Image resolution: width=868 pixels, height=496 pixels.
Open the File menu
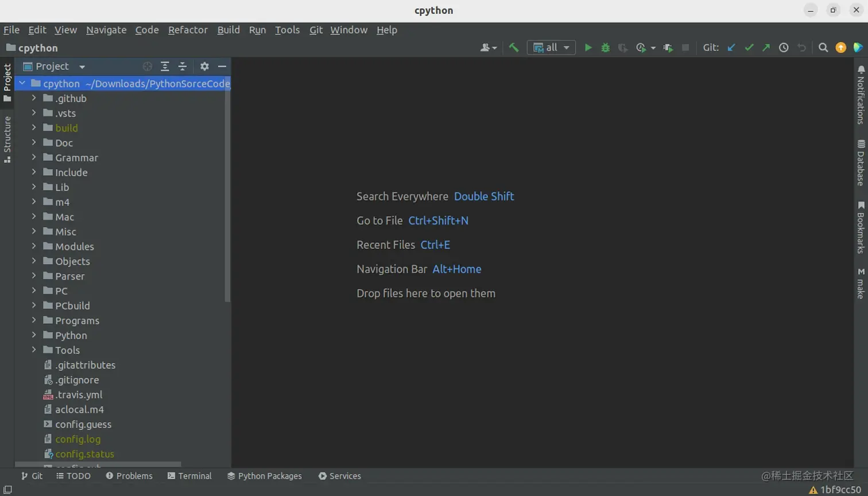click(x=11, y=30)
